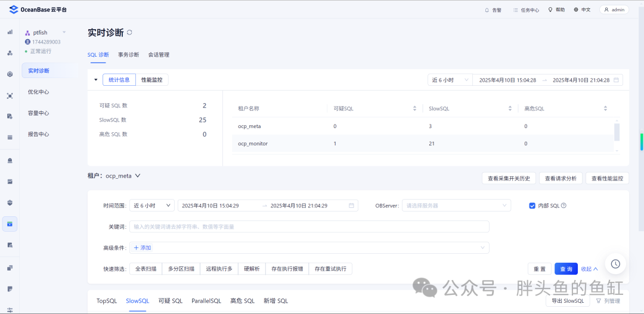Open the document-search icon in sidebar
Screen dimensions: 644x314
(x=10, y=245)
